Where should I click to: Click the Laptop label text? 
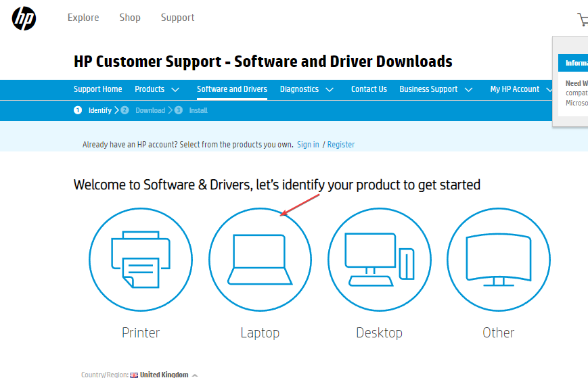tap(260, 333)
